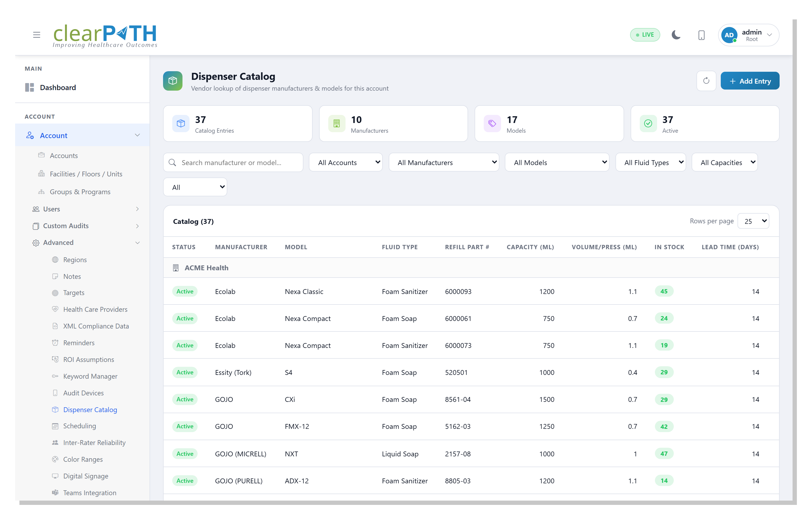Click the Color Ranges palette icon

pyautogui.click(x=55, y=459)
